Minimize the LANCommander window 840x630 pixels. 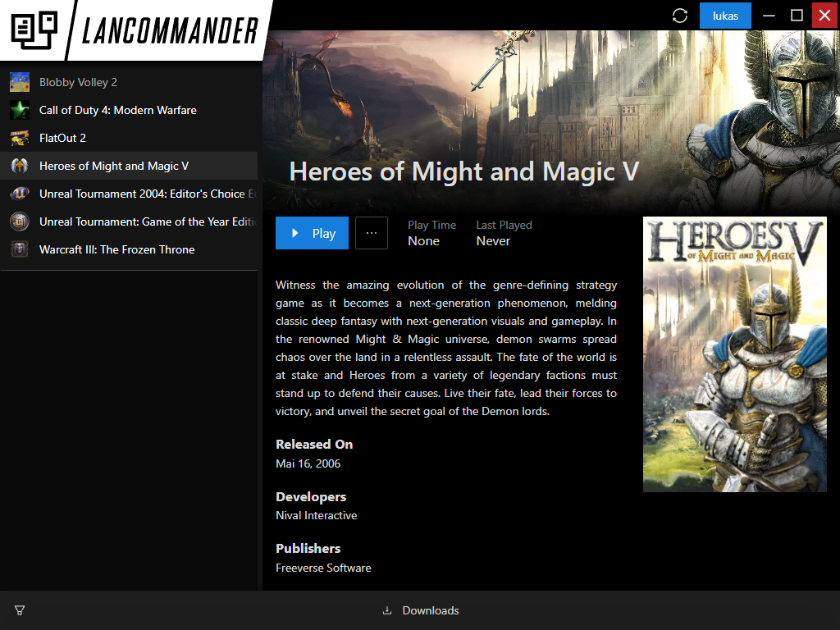coord(769,16)
